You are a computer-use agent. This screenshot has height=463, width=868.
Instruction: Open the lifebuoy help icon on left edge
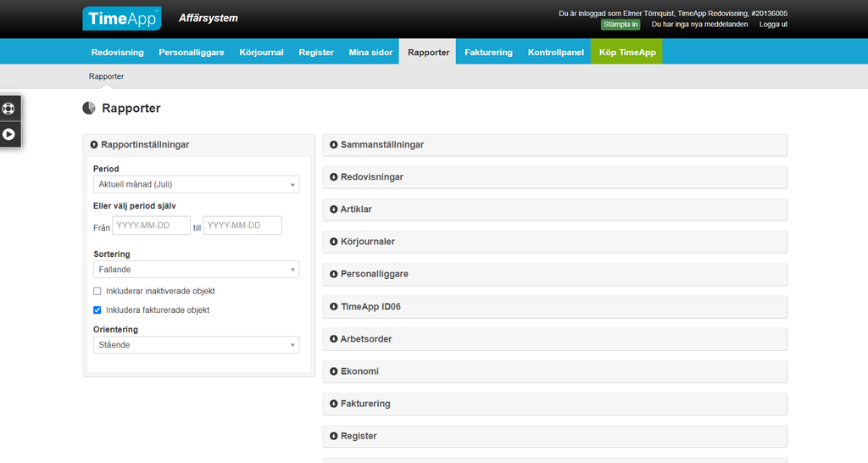click(x=9, y=109)
